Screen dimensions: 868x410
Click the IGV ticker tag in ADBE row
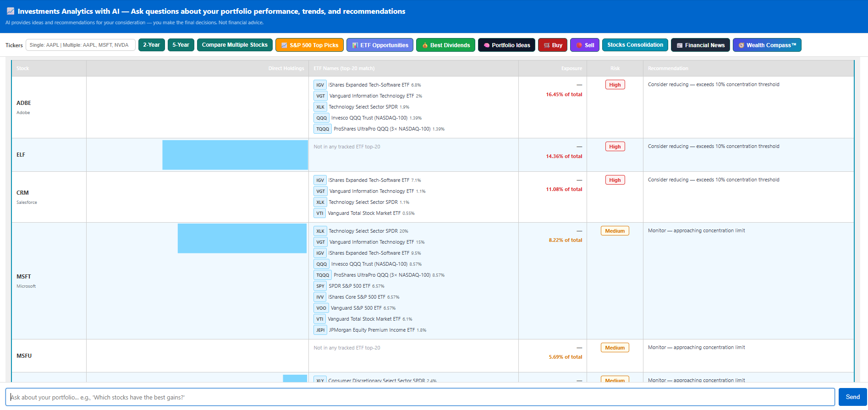click(x=320, y=85)
